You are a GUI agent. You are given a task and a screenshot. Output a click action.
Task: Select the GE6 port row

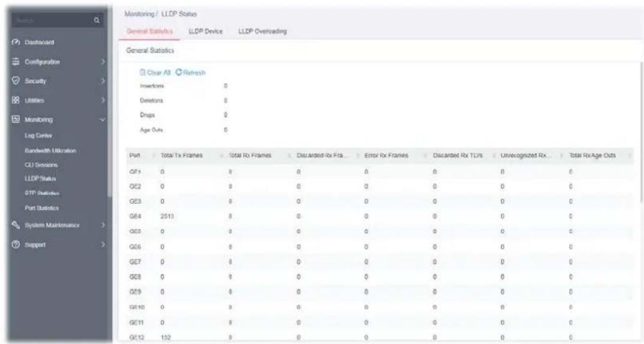point(379,247)
